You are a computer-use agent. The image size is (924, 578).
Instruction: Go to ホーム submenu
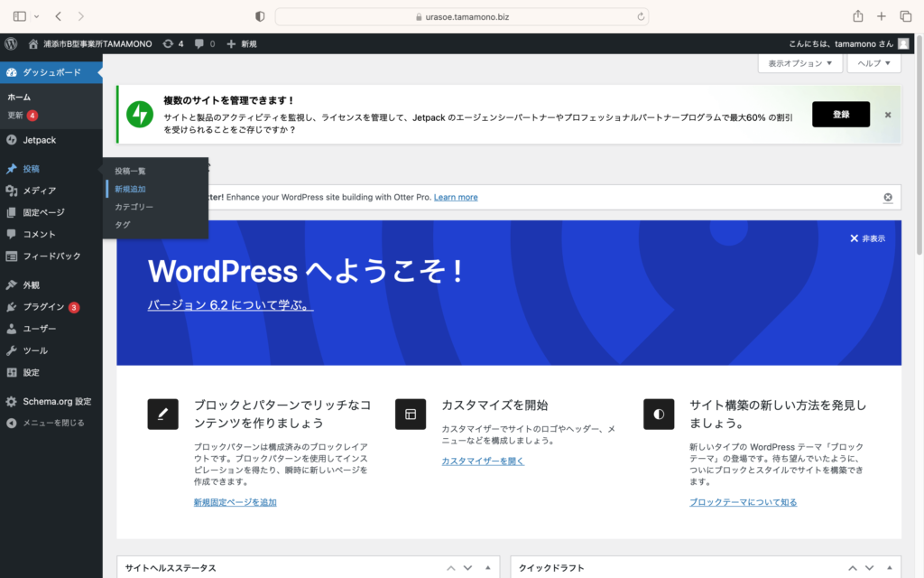pyautogui.click(x=19, y=98)
